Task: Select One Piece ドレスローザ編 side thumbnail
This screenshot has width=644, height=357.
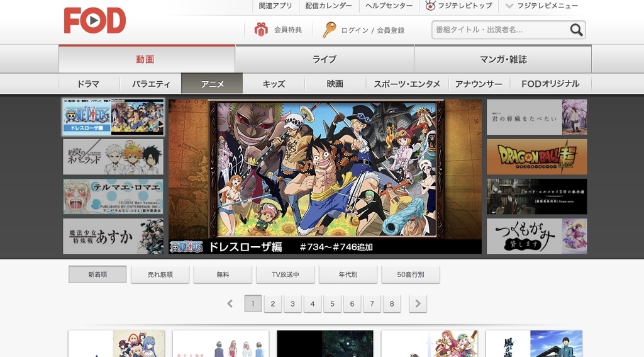Action: click(x=113, y=117)
